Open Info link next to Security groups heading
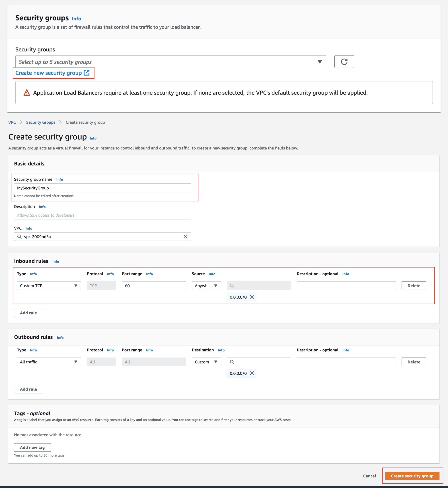Viewport: 448px width, 501px height. pyautogui.click(x=76, y=19)
